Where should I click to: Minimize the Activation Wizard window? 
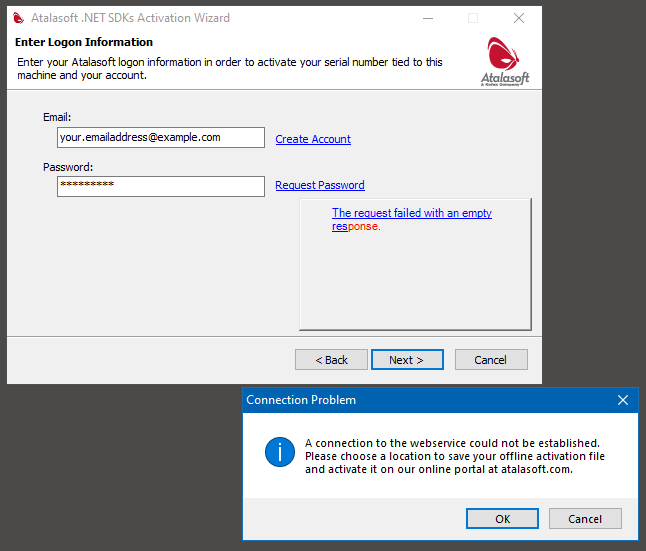point(428,18)
